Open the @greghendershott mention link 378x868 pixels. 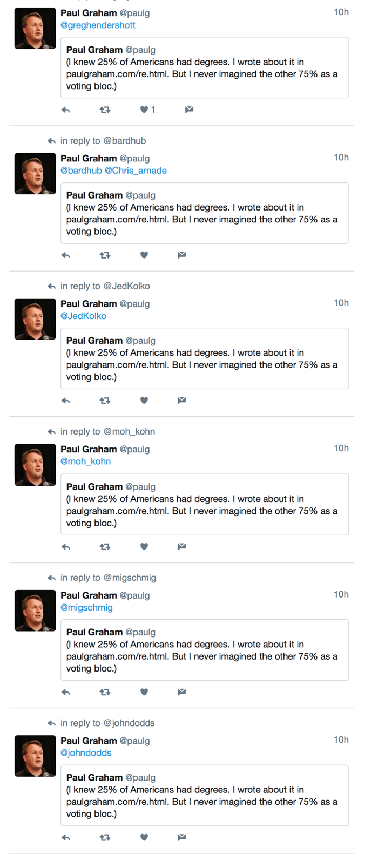[x=98, y=25]
